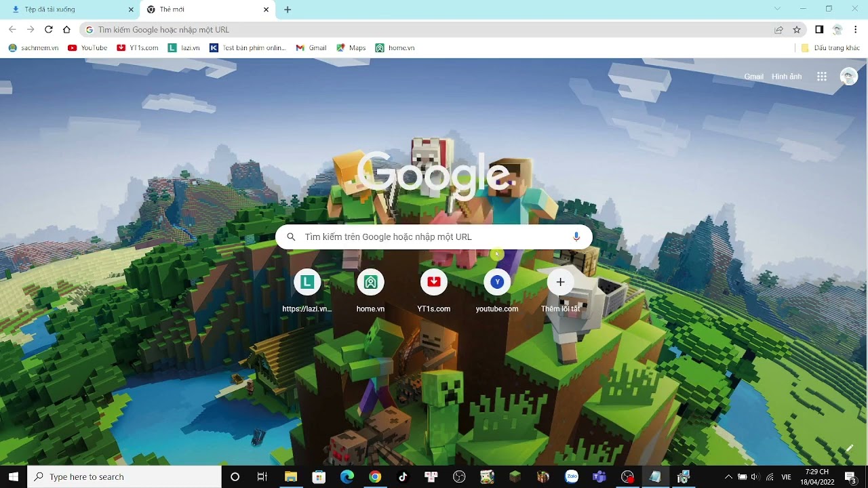The image size is (868, 488).
Task: Switch the VIE input language indicator
Action: 787,477
